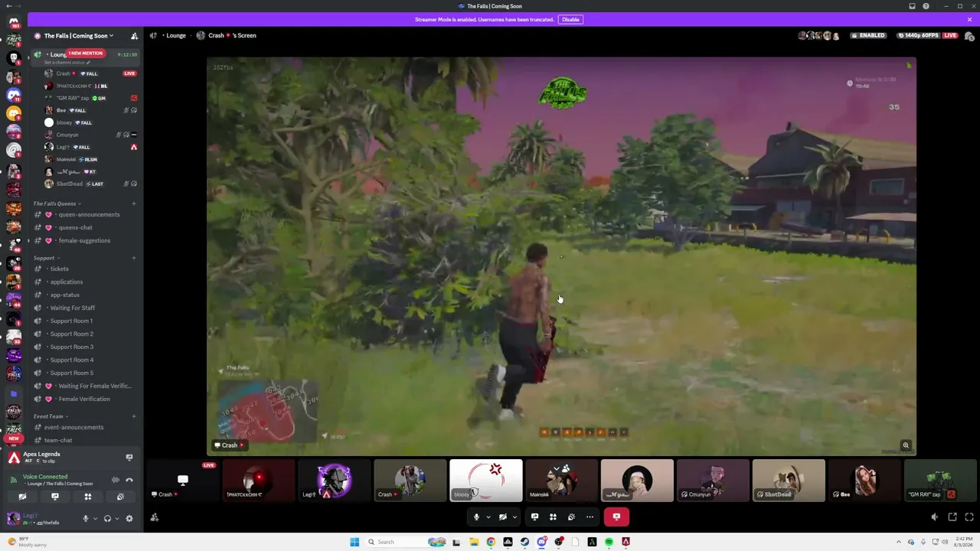Viewport: 980px width, 551px height.
Task: Click the invite people icon below the thumbnails
Action: point(155,517)
